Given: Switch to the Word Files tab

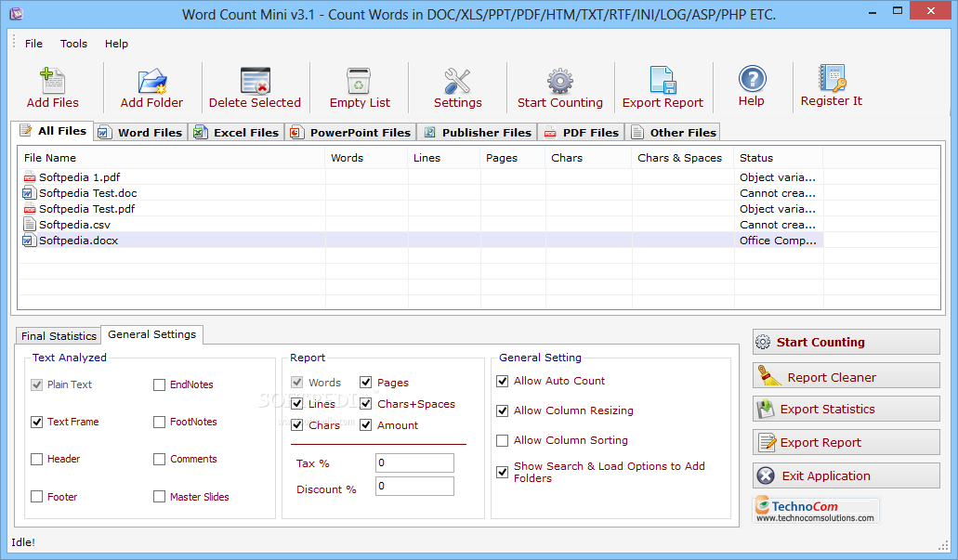Looking at the screenshot, I should 140,133.
